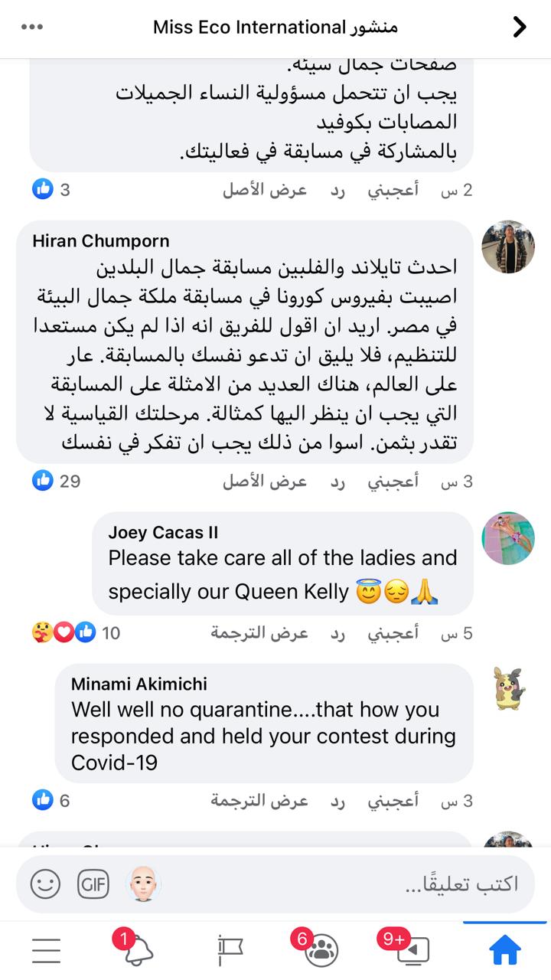Open the emoji smiley picker
The width and height of the screenshot is (551, 980).
(45, 884)
